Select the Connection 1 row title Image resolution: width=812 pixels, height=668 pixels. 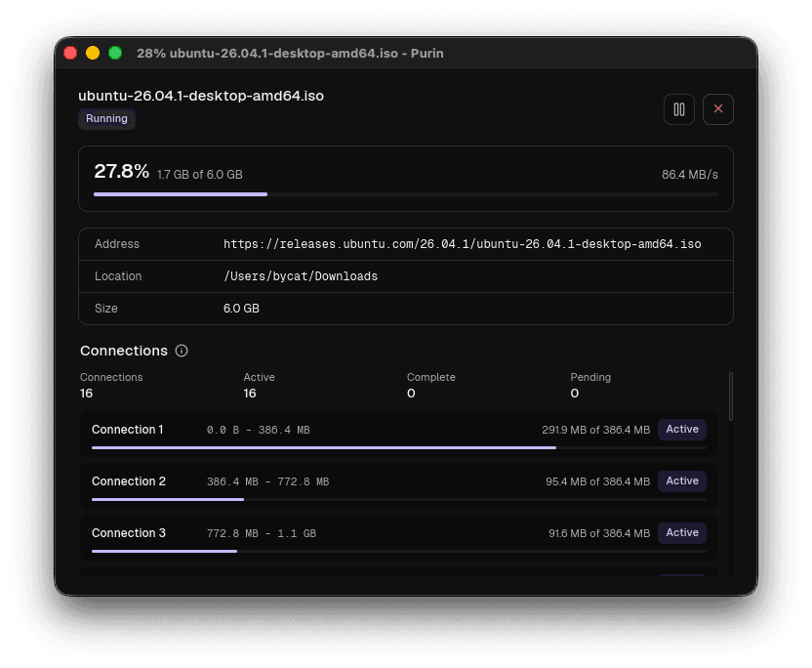pos(128,430)
